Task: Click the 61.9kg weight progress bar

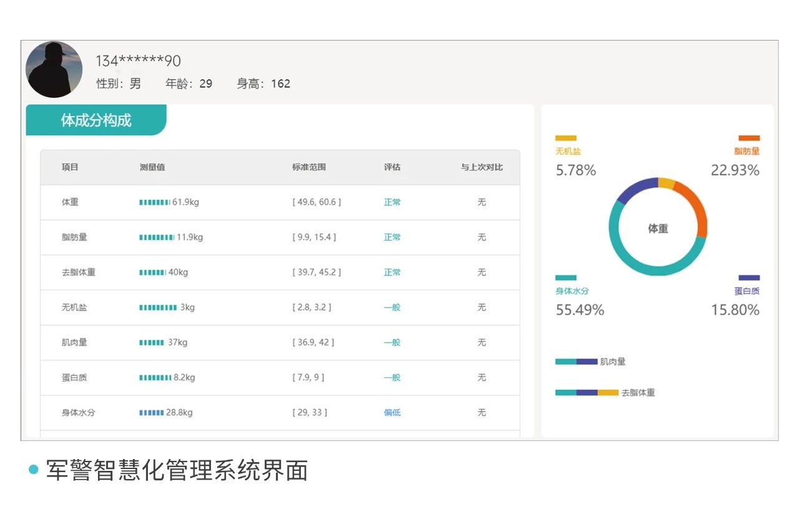Action: click(155, 202)
